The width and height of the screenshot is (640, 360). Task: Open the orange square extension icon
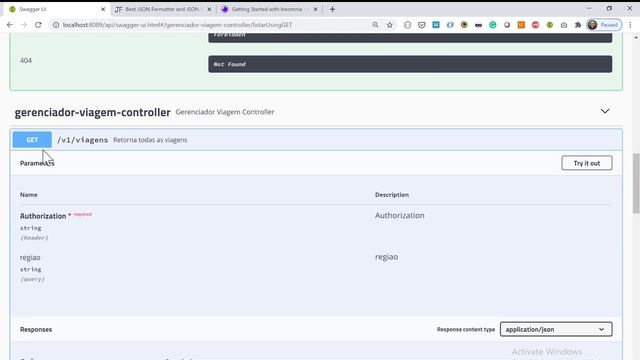coord(521,25)
